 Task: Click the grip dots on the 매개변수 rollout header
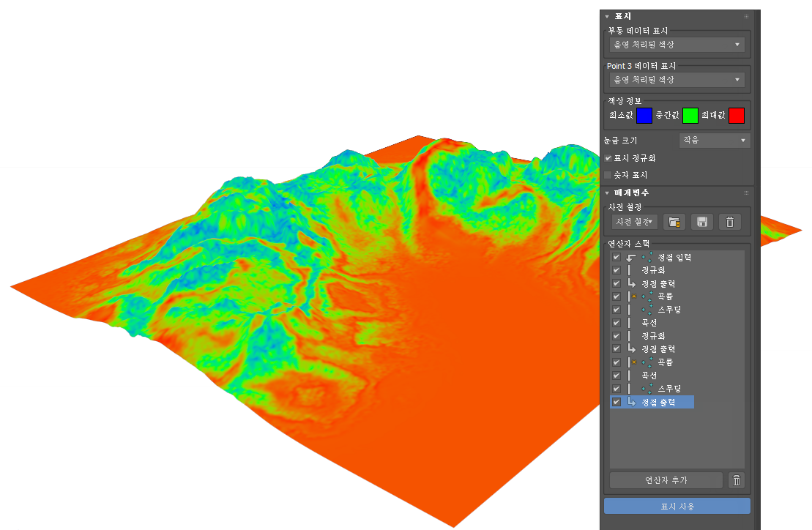746,193
